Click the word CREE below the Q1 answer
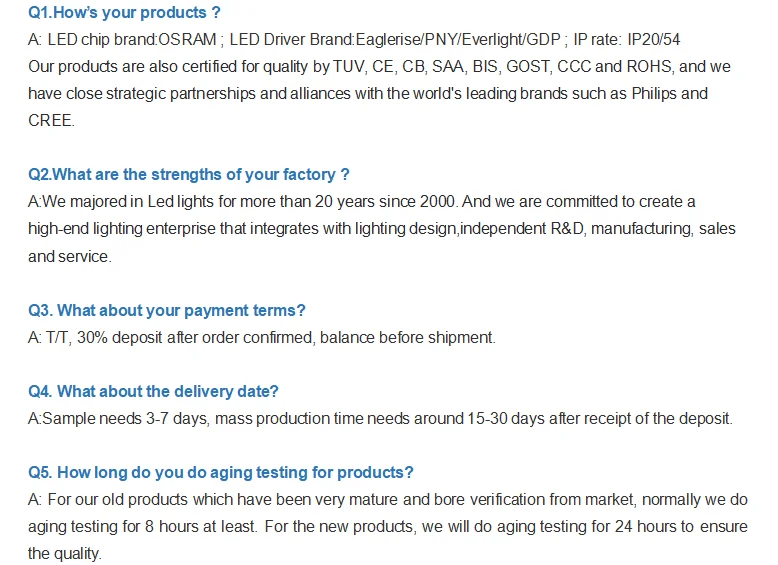This screenshot has height=565, width=778. pos(50,119)
